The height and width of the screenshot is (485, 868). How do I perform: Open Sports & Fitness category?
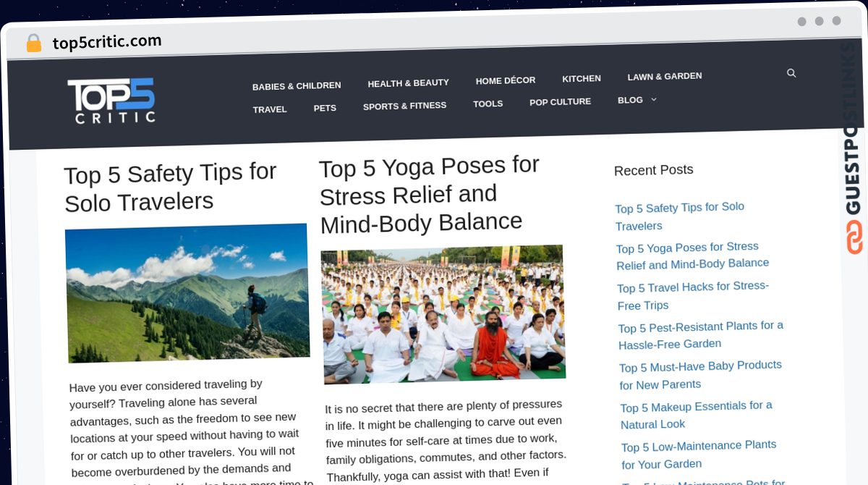[x=405, y=106]
